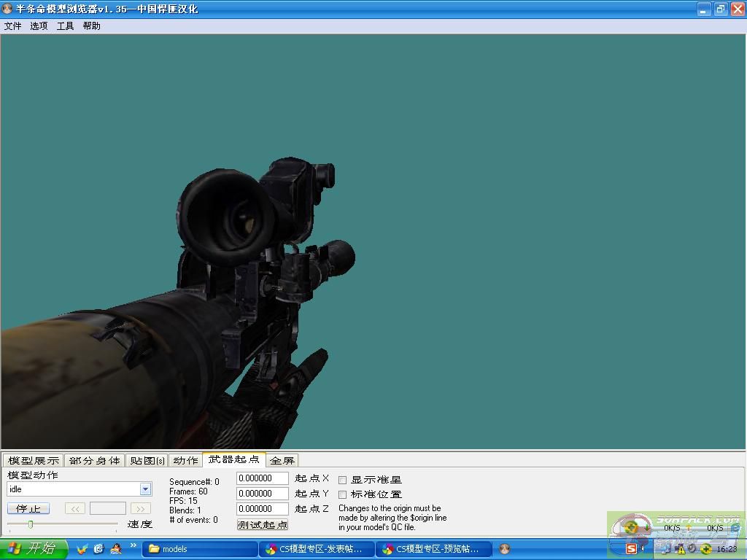Open the idle animation sequence dropdown
The image size is (747, 560).
145,489
